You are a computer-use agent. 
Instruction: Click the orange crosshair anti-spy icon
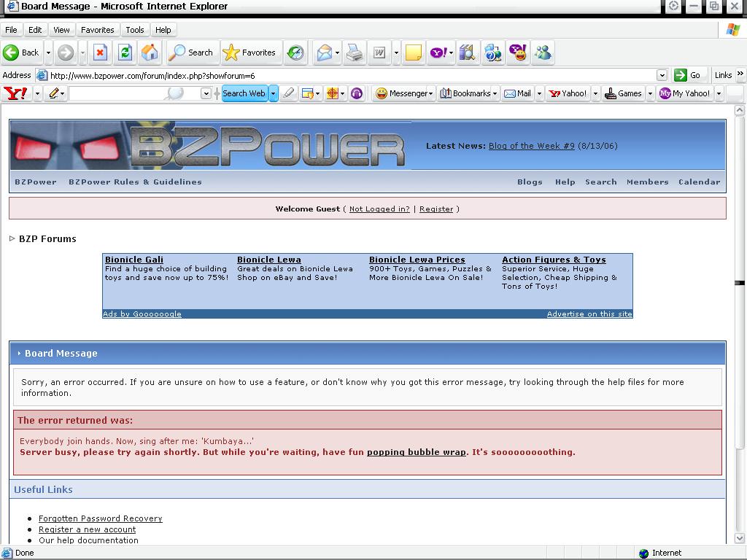point(333,93)
